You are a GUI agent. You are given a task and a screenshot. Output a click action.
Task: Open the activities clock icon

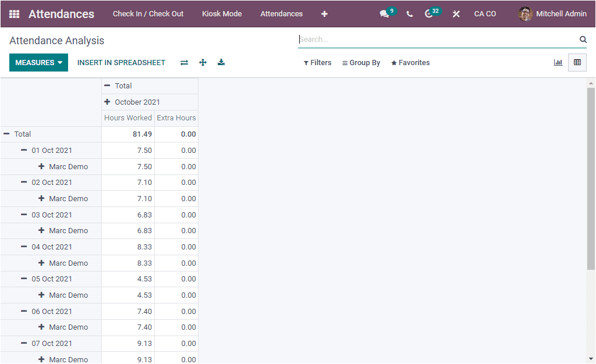(x=430, y=13)
